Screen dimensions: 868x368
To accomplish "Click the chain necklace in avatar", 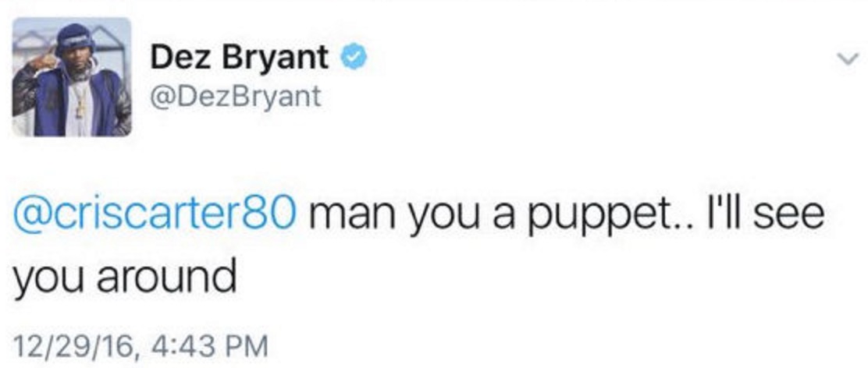I will 80,98.
